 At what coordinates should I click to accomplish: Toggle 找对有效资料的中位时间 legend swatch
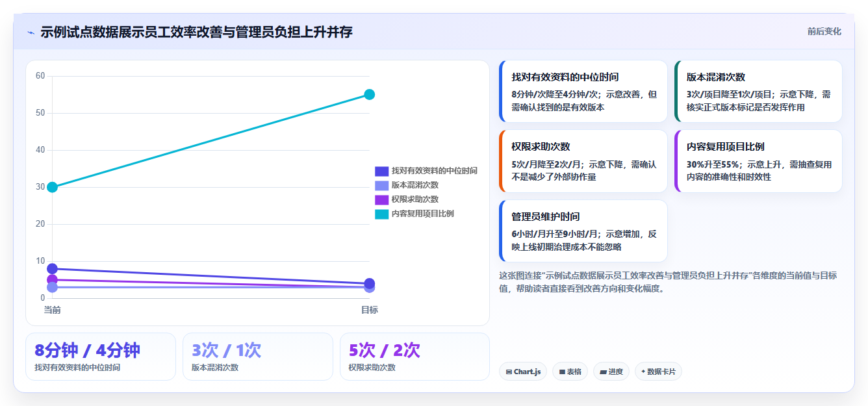tap(381, 171)
